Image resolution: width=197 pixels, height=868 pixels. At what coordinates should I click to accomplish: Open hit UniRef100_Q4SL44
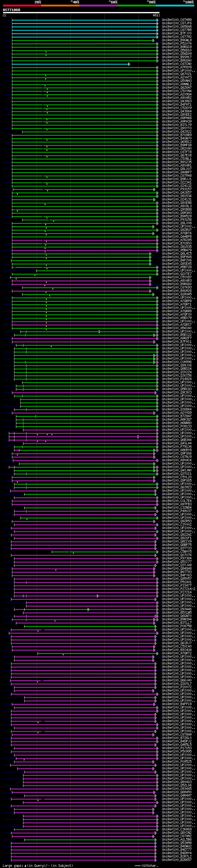pyautogui.click(x=177, y=443)
